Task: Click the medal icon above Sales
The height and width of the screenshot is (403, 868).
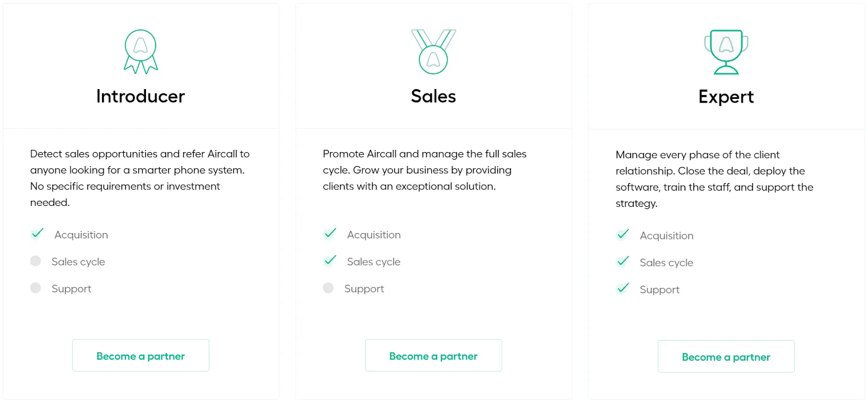Action: click(433, 52)
